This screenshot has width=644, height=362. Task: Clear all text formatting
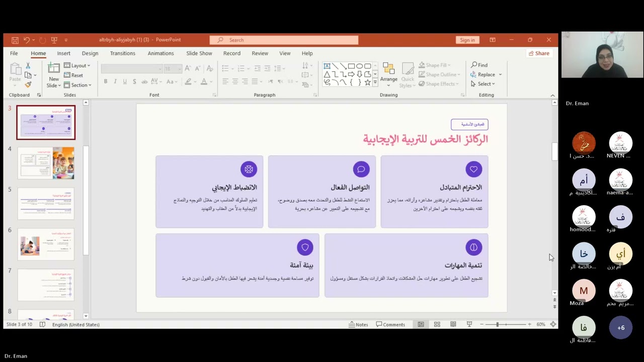click(x=209, y=68)
